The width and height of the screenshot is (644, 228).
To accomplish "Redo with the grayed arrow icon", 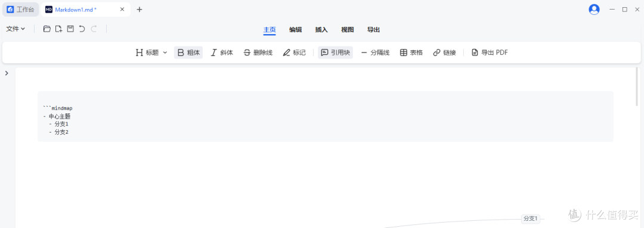I will [94, 29].
